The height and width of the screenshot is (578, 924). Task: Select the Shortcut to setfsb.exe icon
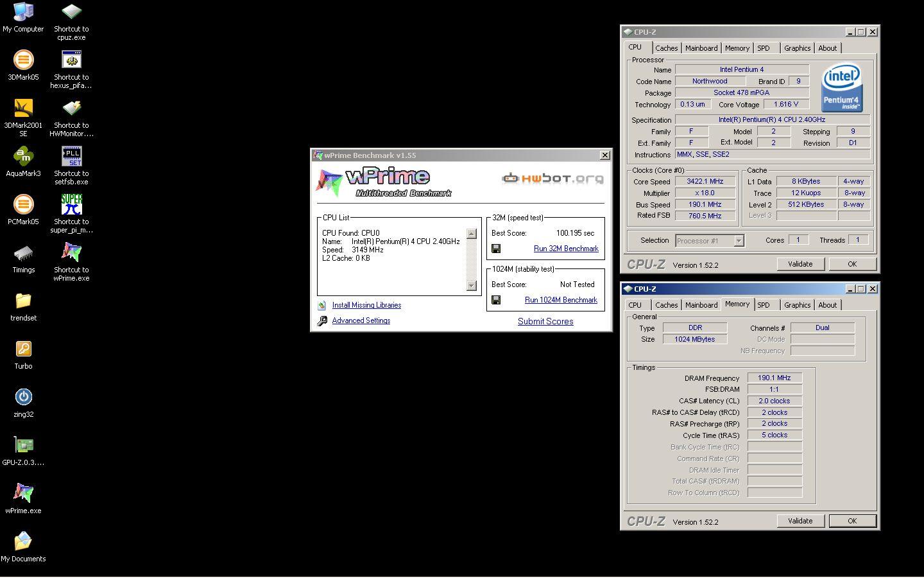(71, 166)
